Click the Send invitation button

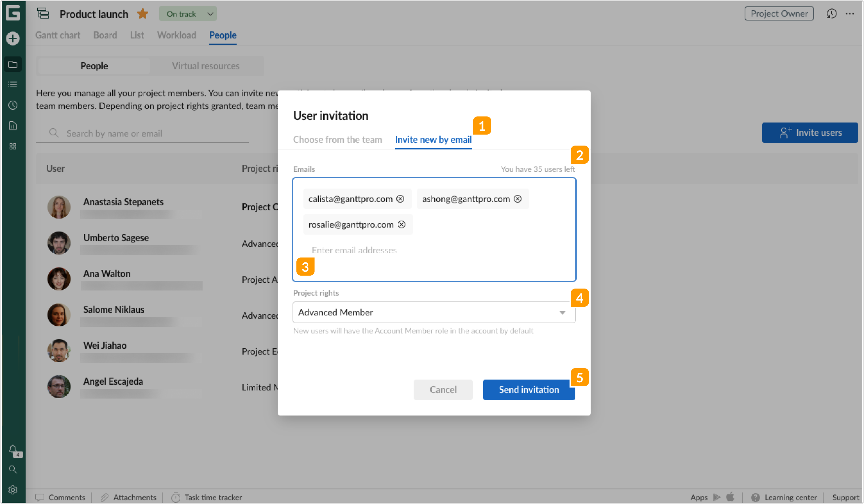tap(528, 389)
